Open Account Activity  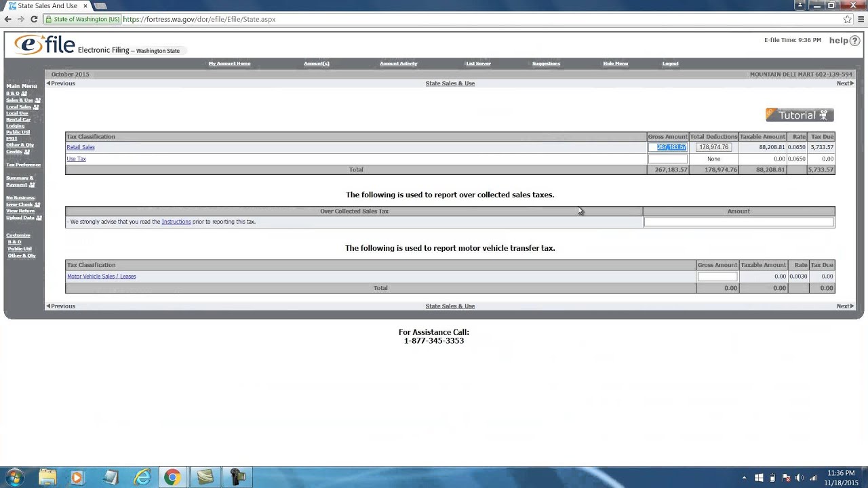(399, 64)
